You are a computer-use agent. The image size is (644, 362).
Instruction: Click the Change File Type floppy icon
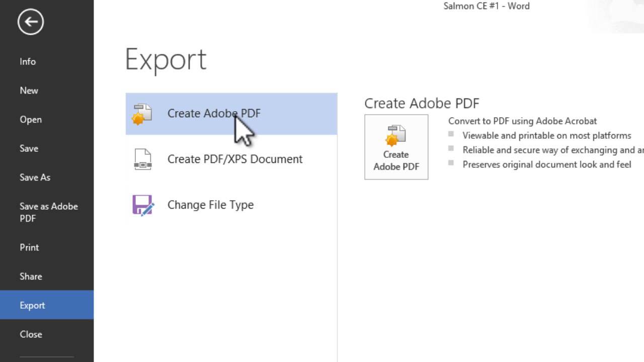click(143, 205)
